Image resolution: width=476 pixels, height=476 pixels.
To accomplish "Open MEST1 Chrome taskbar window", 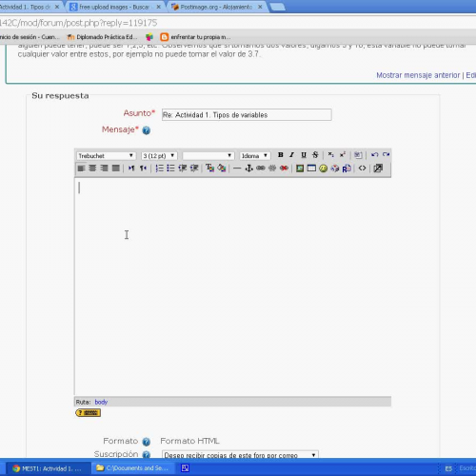I will click(x=48, y=468).
